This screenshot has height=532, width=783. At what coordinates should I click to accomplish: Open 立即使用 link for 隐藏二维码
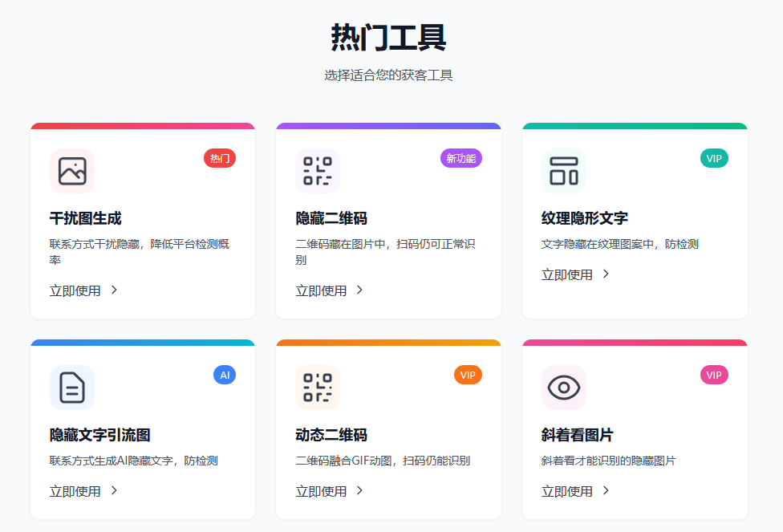click(x=329, y=290)
